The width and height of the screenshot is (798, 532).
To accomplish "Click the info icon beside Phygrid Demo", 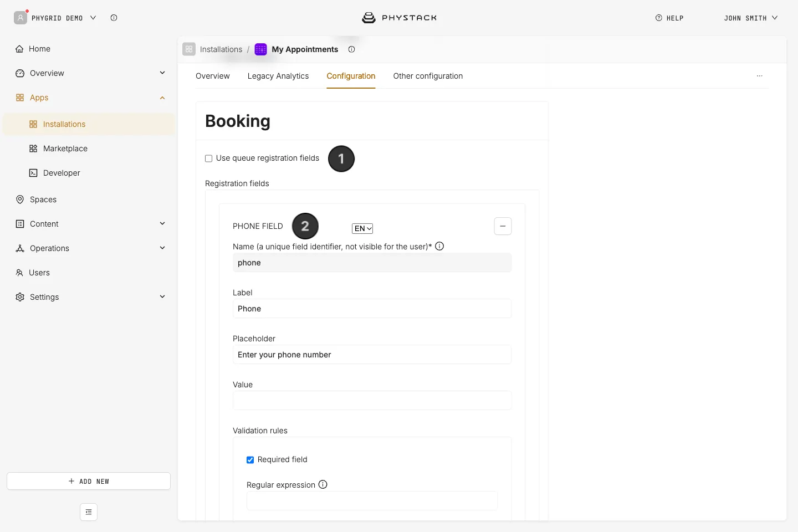I will pyautogui.click(x=114, y=18).
